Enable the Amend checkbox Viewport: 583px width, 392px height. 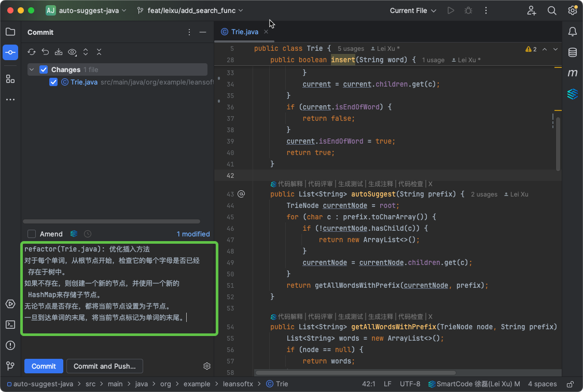click(x=32, y=234)
